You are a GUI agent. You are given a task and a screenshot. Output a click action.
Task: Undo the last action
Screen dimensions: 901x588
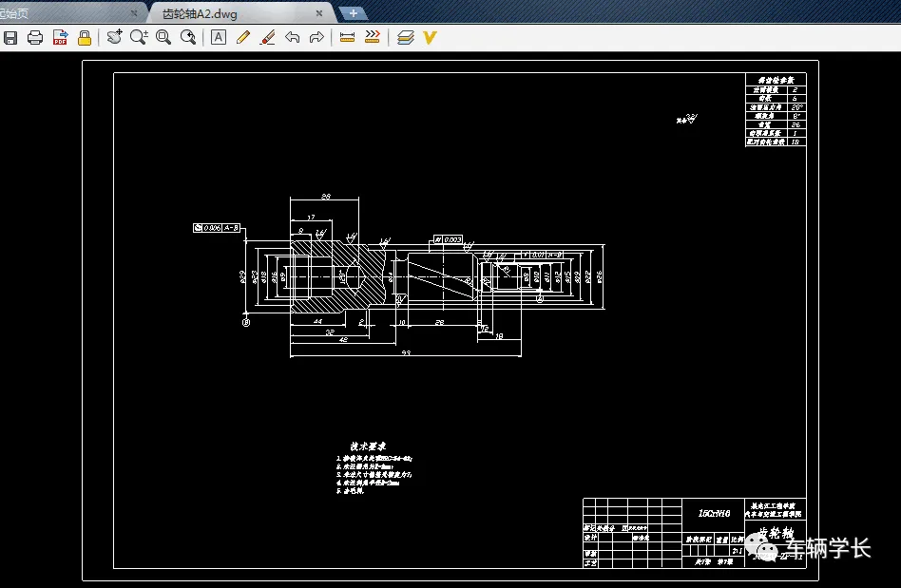coord(293,38)
